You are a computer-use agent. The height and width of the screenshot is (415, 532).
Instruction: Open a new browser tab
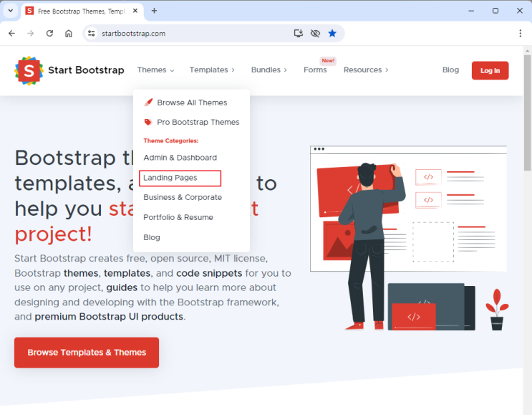154,11
